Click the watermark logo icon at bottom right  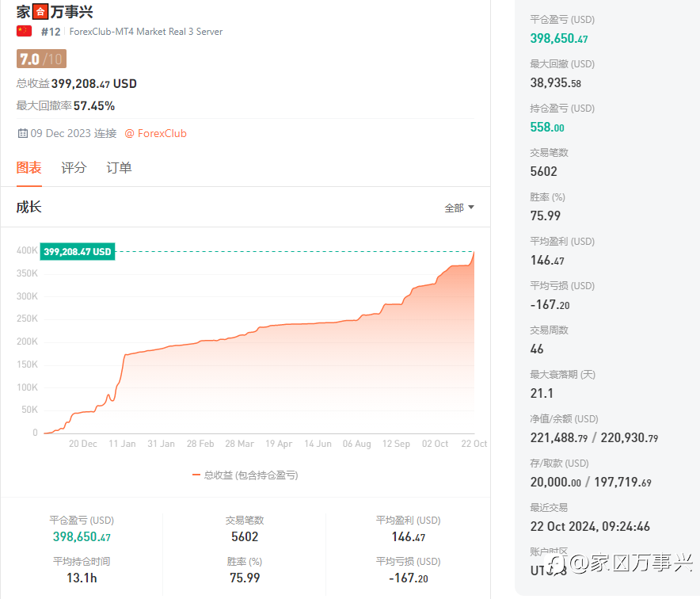[560, 563]
